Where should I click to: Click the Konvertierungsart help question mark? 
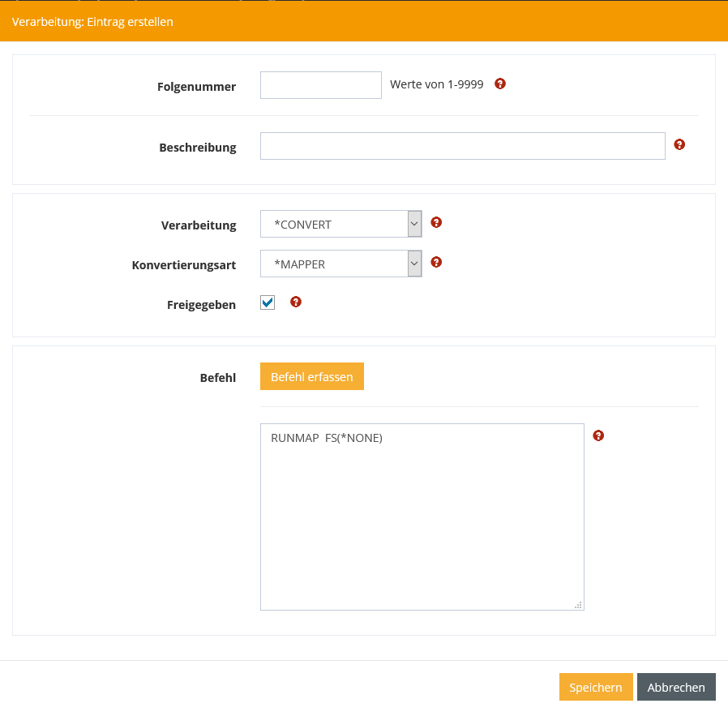436,262
